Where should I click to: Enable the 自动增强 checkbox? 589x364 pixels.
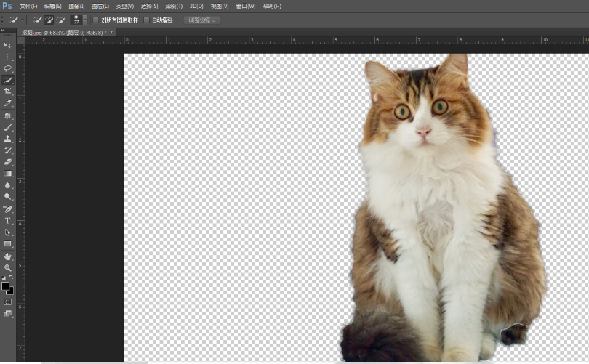click(147, 20)
